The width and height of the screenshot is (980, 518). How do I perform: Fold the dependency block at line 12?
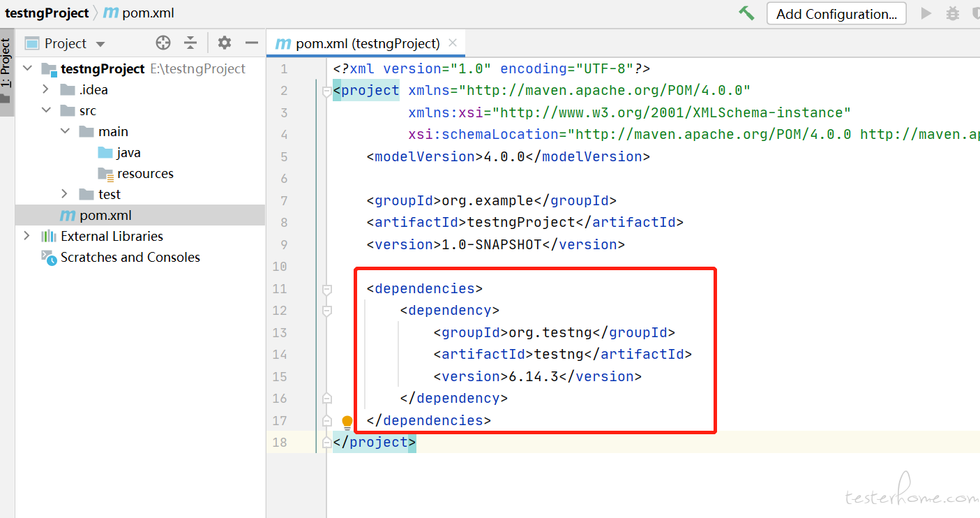click(x=326, y=311)
